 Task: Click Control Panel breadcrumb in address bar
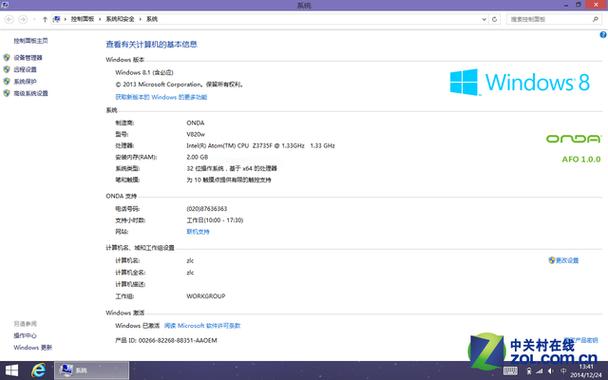click(82, 19)
